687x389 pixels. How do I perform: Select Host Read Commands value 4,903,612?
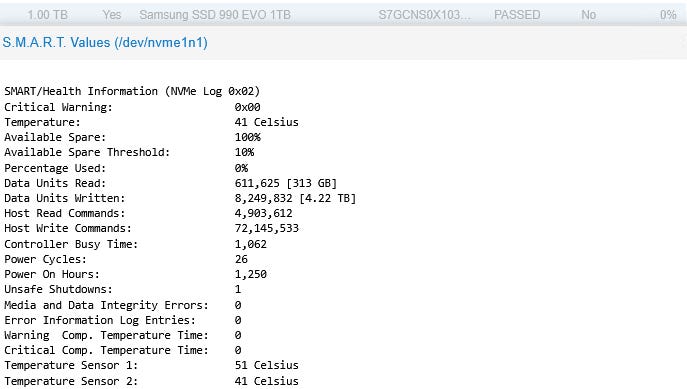coord(263,213)
